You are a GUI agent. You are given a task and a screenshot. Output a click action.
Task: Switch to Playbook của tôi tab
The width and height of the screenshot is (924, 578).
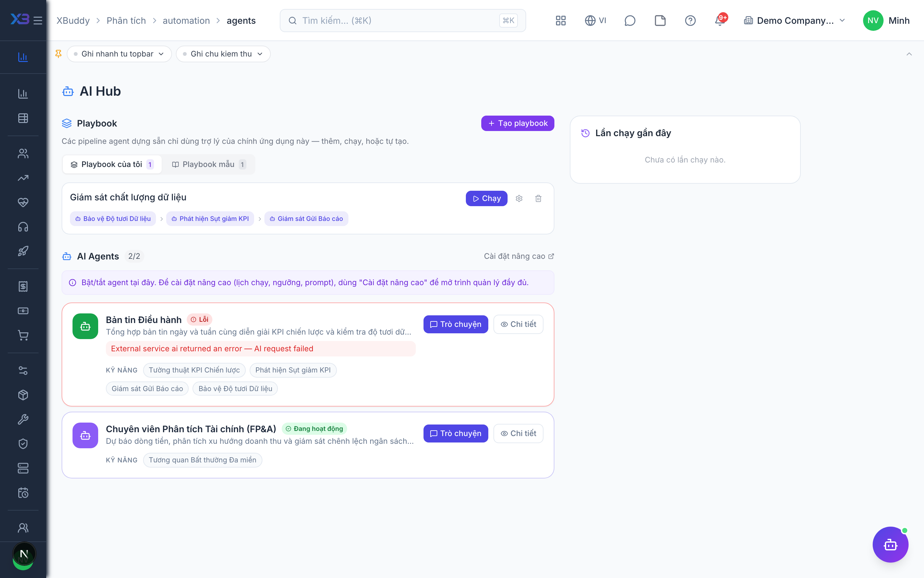pyautogui.click(x=112, y=164)
